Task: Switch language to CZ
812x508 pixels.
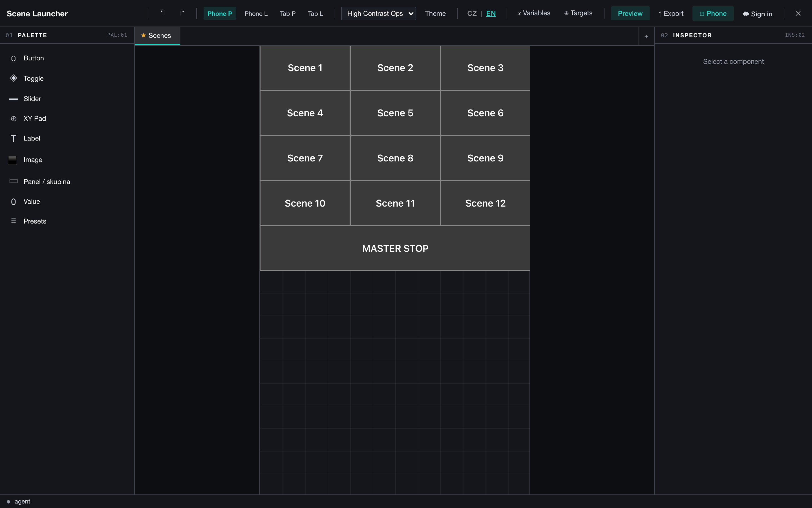Action: pos(472,14)
